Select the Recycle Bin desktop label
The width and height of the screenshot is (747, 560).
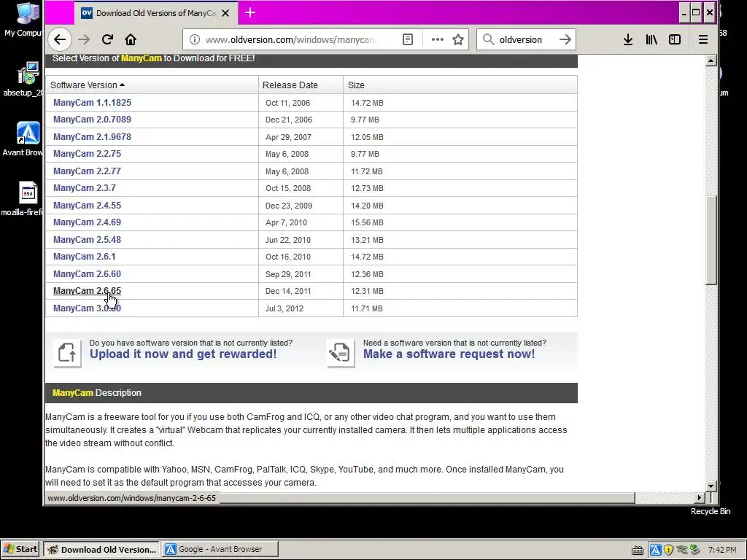click(711, 511)
